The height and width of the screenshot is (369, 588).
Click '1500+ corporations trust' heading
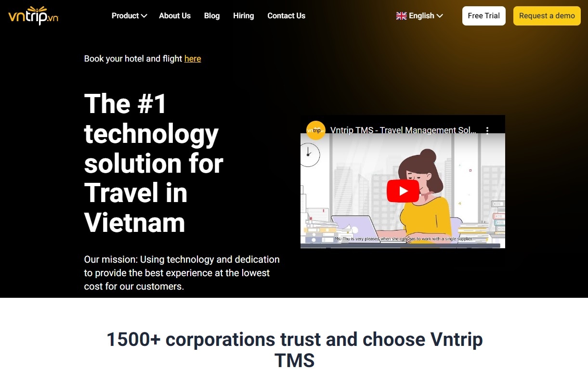pos(294,350)
